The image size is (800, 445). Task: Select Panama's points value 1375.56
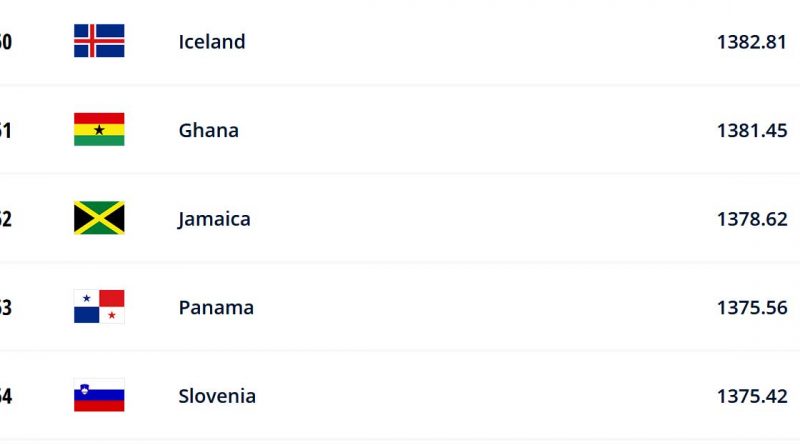coord(752,308)
